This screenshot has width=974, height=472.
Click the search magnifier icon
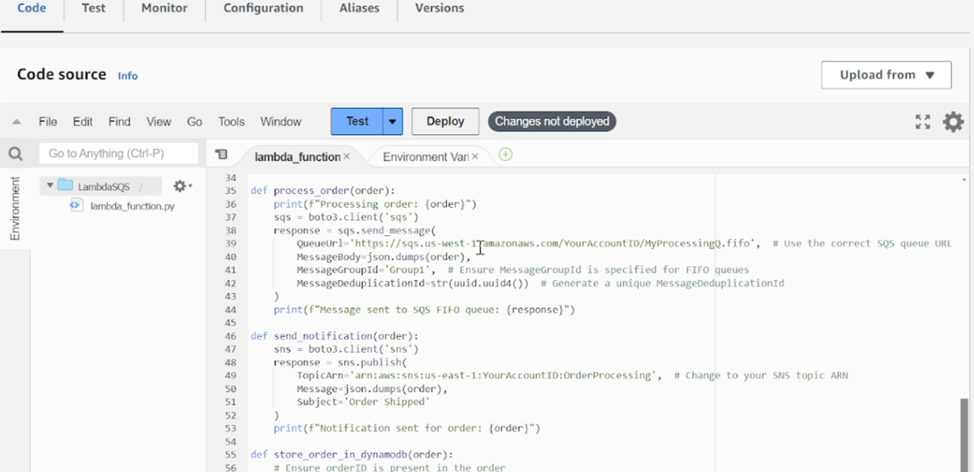tap(16, 154)
